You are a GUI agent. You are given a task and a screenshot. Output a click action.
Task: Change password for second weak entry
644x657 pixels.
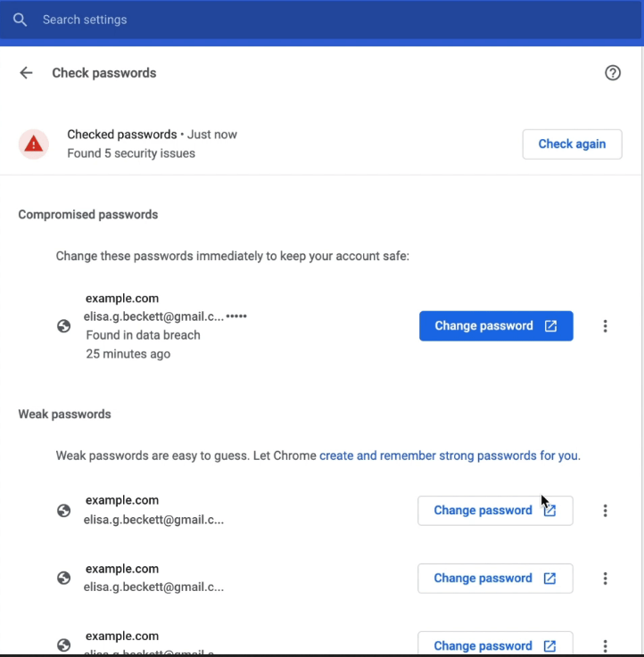[x=495, y=579]
